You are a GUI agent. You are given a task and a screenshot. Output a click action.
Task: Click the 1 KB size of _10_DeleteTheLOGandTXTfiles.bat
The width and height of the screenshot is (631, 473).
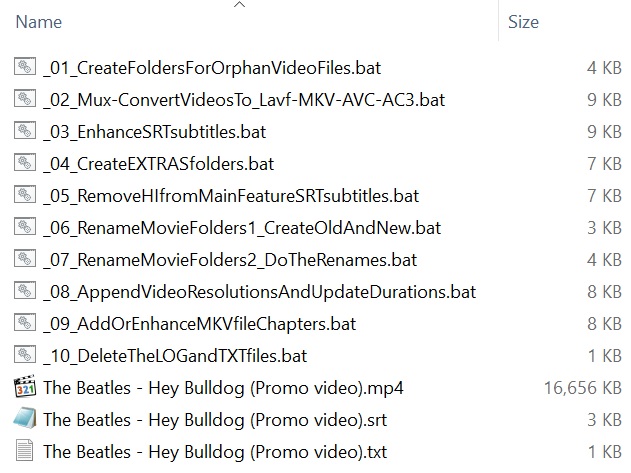(605, 356)
